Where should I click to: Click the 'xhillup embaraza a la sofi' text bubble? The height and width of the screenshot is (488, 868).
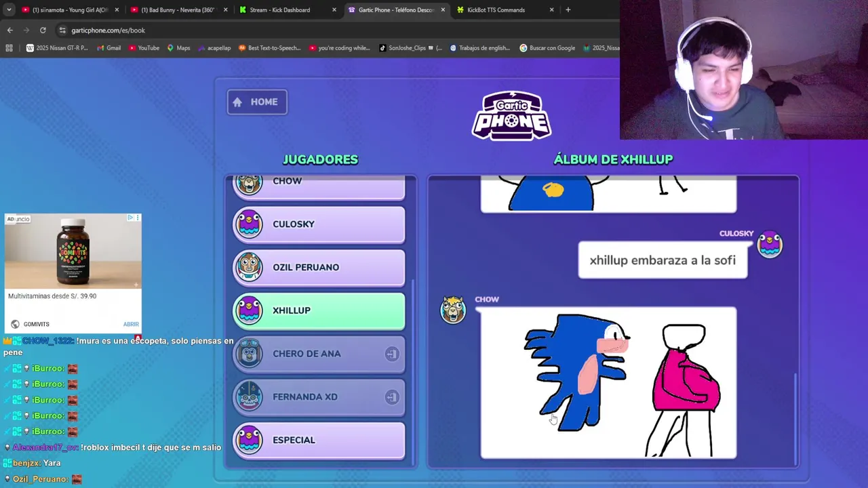663,260
